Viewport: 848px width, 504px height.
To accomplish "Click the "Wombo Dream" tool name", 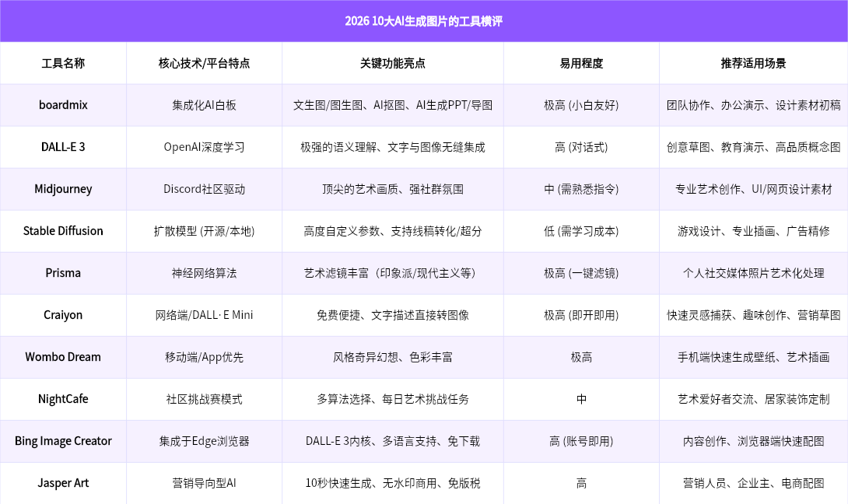I will click(x=63, y=357).
